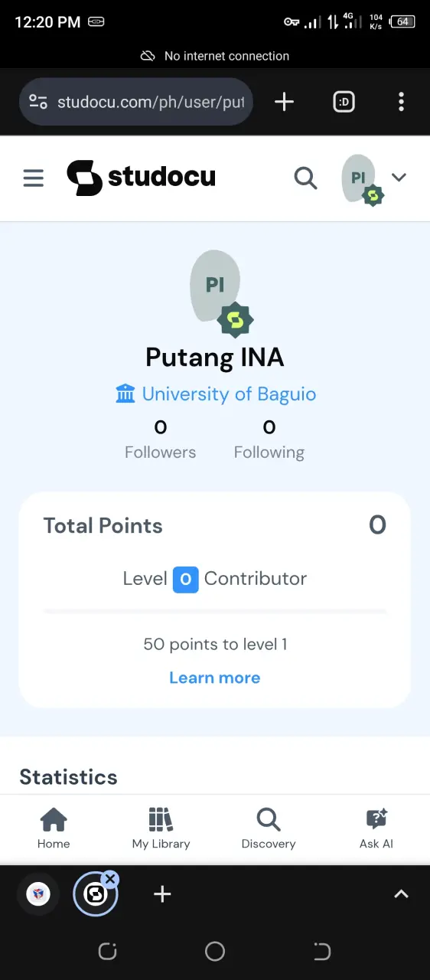Expand the bottom tab strip chevron
Image resolution: width=430 pixels, height=980 pixels.
click(x=401, y=893)
